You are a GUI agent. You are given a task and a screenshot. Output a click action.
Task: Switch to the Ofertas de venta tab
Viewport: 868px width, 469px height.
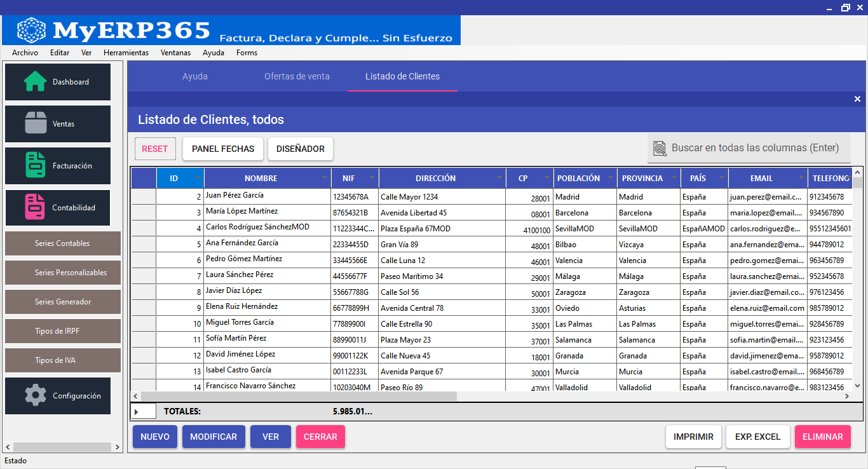click(x=297, y=76)
